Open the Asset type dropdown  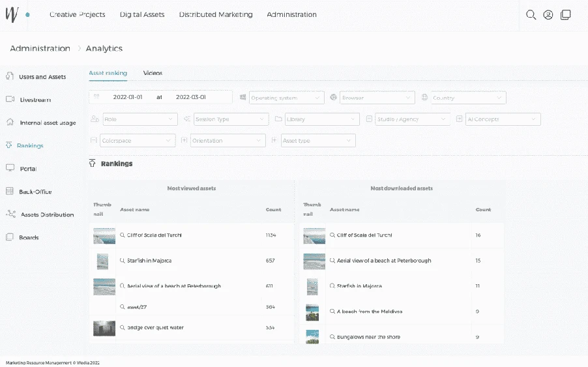(318, 141)
